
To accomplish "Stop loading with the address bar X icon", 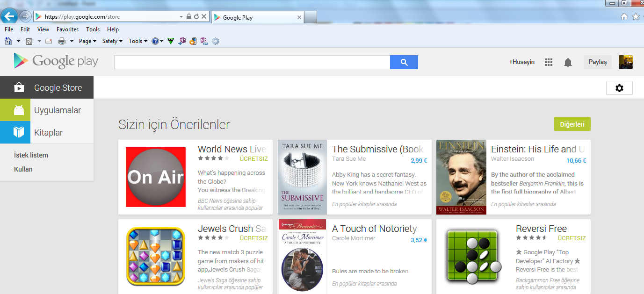I will (x=204, y=16).
